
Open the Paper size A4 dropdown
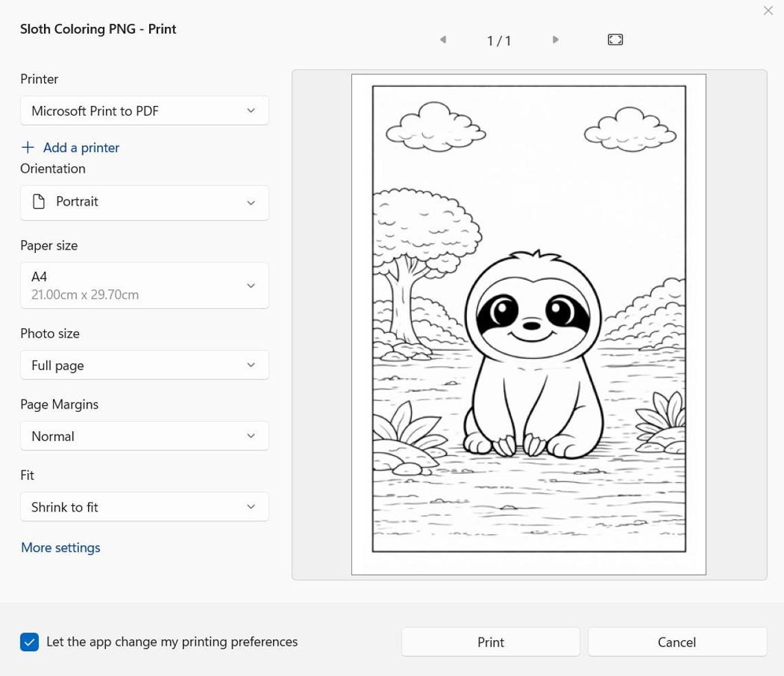pyautogui.click(x=144, y=285)
